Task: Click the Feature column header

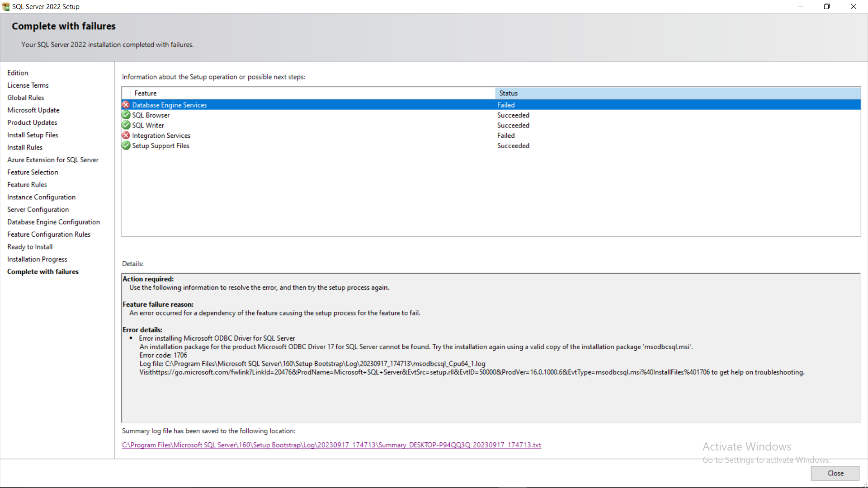Action: click(146, 93)
